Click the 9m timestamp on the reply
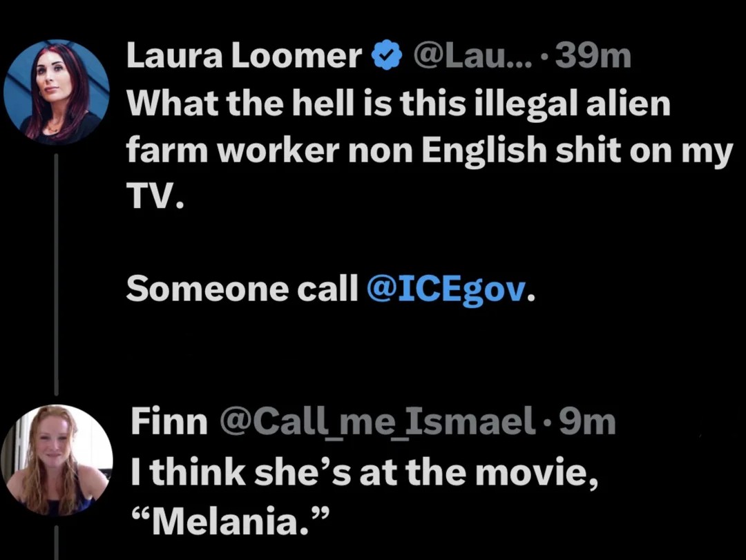The width and height of the screenshot is (746, 560). [x=587, y=422]
